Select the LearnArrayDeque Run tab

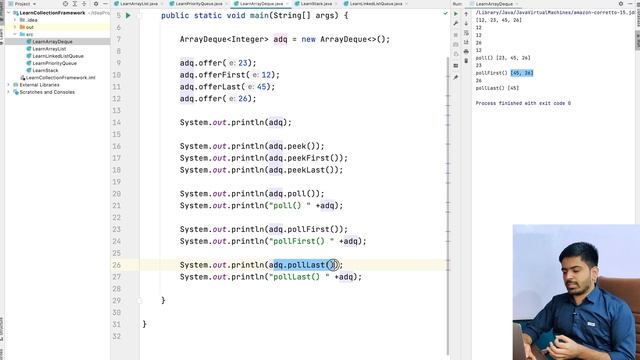tap(494, 4)
